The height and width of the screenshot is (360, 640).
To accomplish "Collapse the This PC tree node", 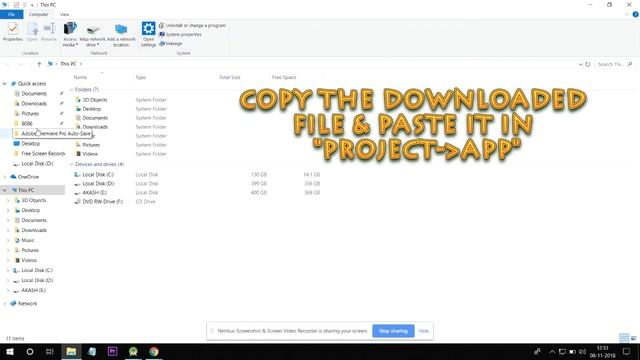I will click(x=4, y=190).
